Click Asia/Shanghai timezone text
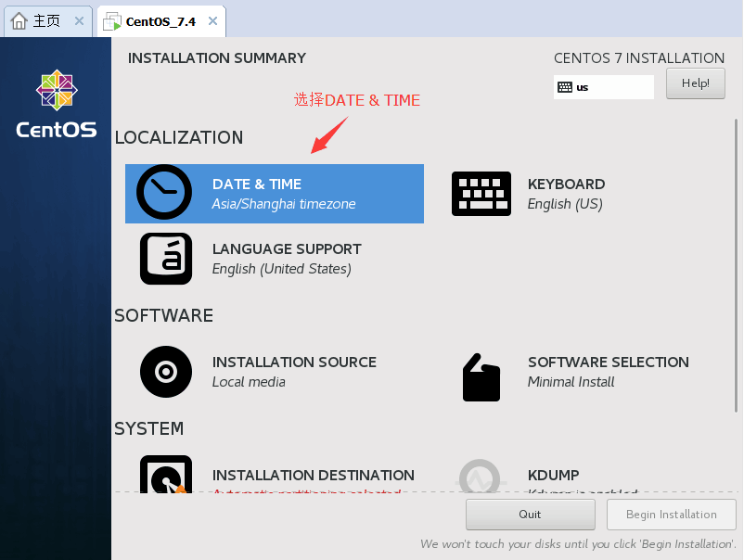The height and width of the screenshot is (560, 744). tap(284, 204)
